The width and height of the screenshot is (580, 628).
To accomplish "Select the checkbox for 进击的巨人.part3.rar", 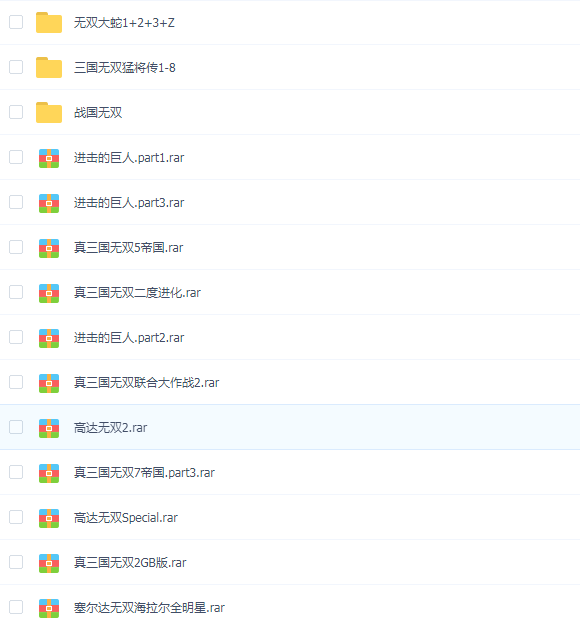I will pyautogui.click(x=16, y=202).
